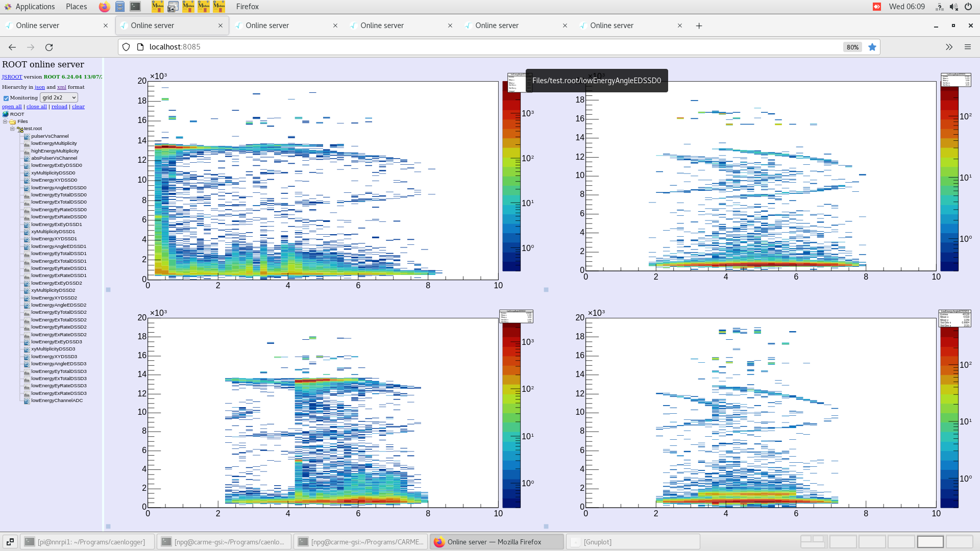Viewport: 980px width, 551px height.
Task: Click the lowEnergyMultiplicity 1D histogram icon
Action: (x=27, y=143)
